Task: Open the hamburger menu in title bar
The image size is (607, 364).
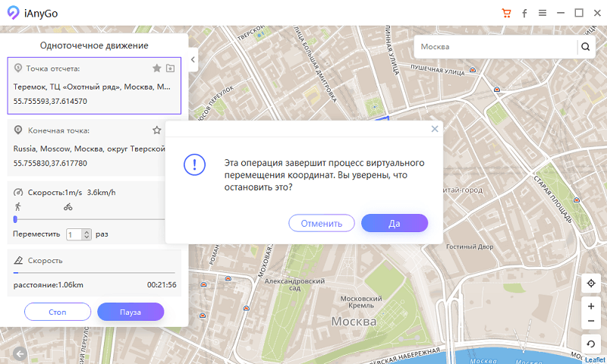Action: click(543, 13)
